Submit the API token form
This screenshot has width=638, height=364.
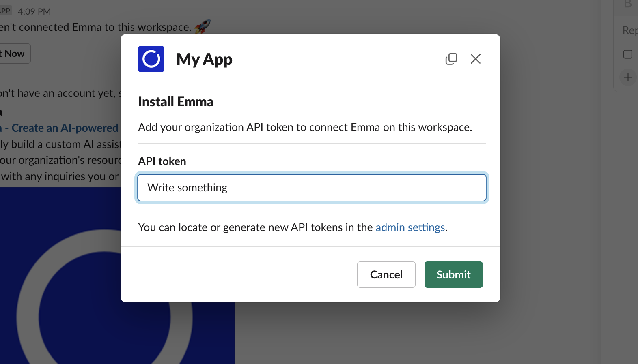pos(453,274)
